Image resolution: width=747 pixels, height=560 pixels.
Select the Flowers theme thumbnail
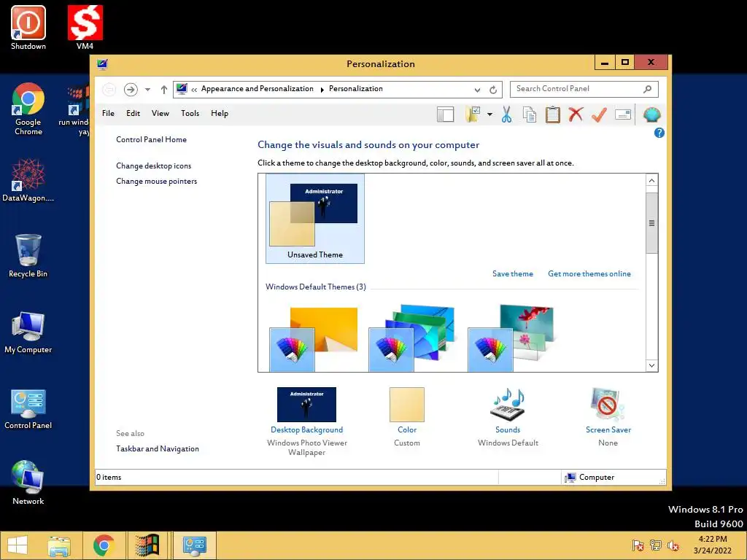pos(511,338)
